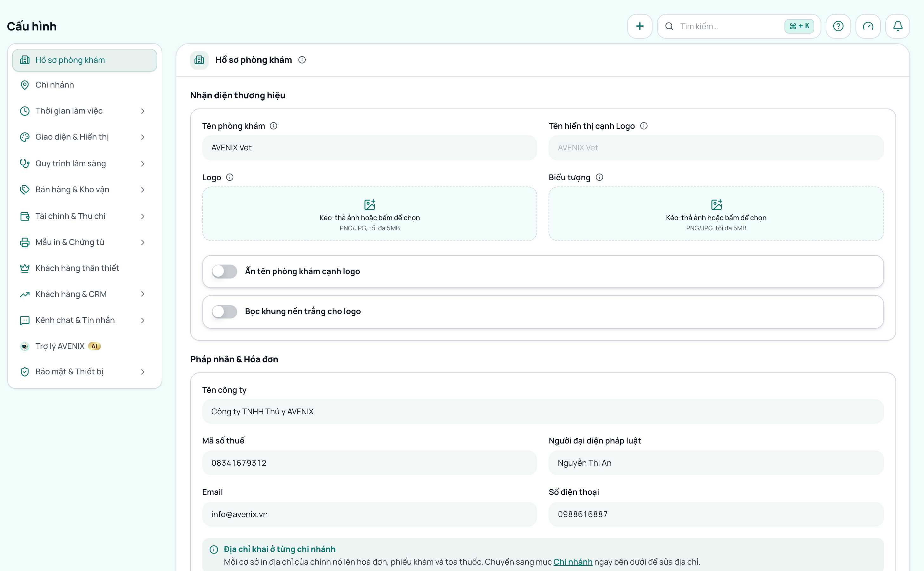The width and height of the screenshot is (924, 571).
Task: Expand Mẫu in & Chứng từ chevron
Action: [143, 242]
